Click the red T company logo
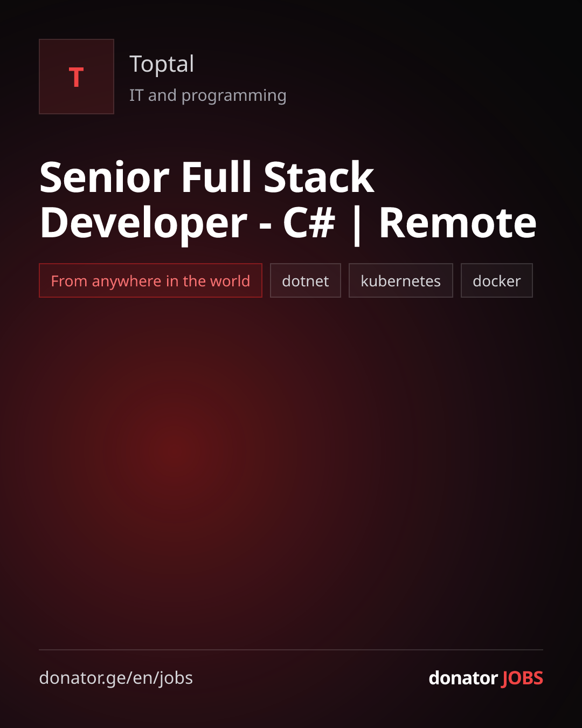Screen dimensions: 582x728 [77, 77]
